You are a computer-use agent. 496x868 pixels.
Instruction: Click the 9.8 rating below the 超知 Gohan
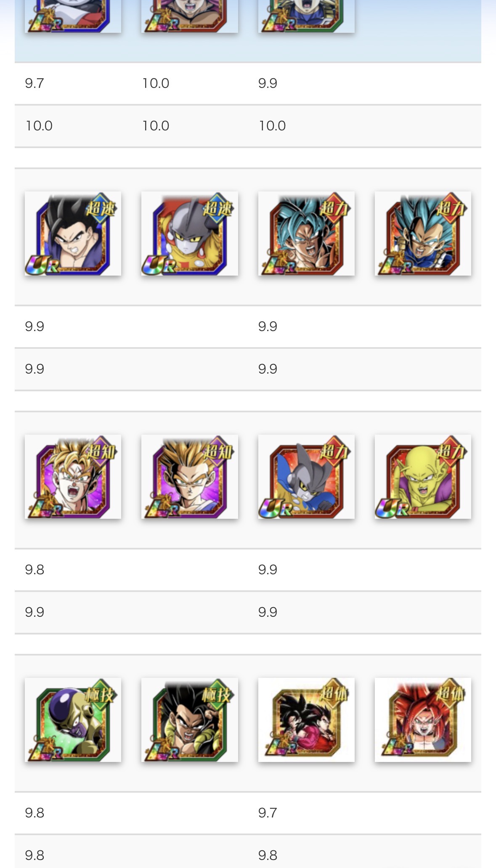(x=34, y=570)
